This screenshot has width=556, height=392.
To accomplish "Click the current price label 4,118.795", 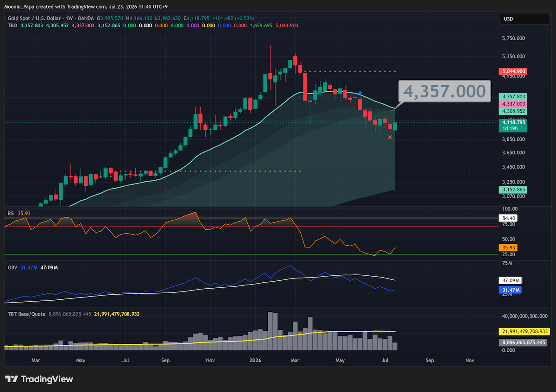I will [x=513, y=123].
